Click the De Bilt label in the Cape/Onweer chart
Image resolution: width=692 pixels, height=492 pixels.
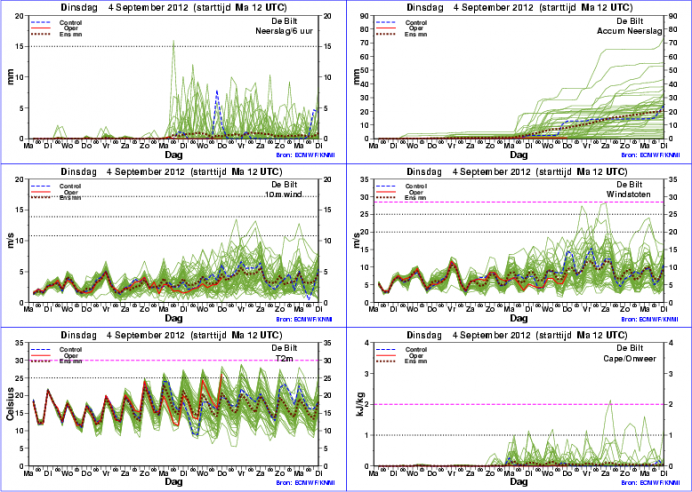click(630, 346)
